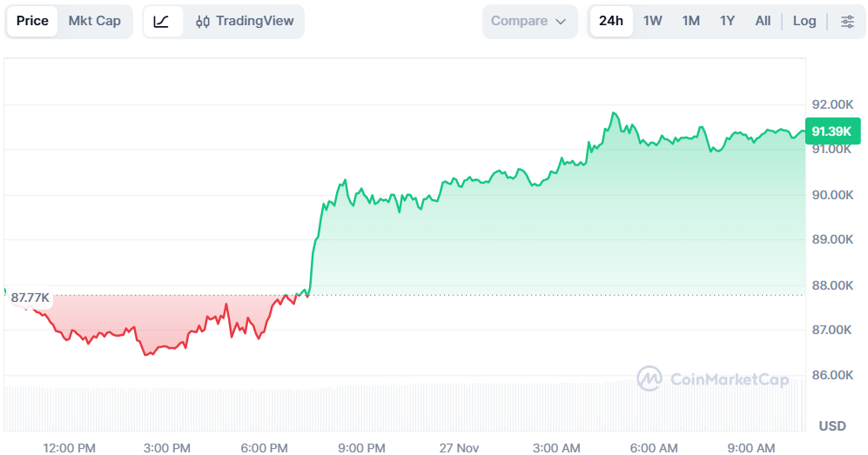This screenshot has width=868, height=455.
Task: Select the Price tab
Action: coord(32,21)
